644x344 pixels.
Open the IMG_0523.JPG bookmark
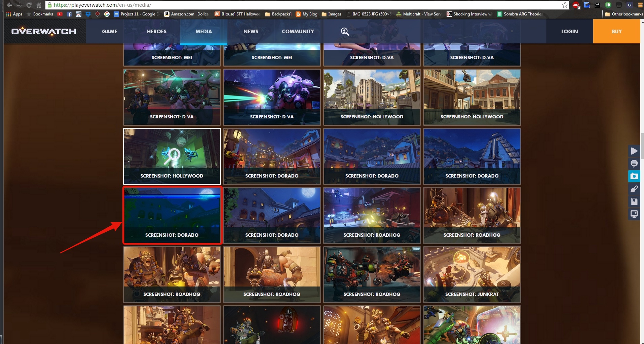click(369, 14)
